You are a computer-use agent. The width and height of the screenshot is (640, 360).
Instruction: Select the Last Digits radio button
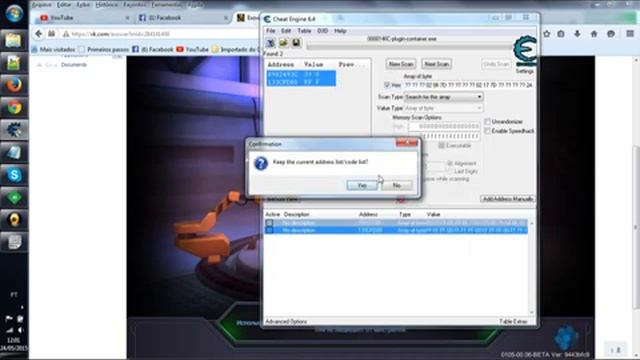[x=450, y=171]
